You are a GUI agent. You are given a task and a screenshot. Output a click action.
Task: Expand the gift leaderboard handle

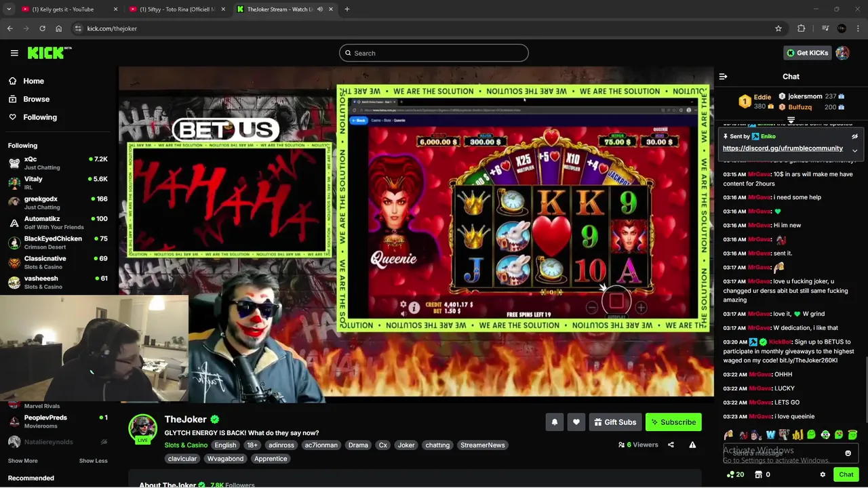(x=791, y=120)
